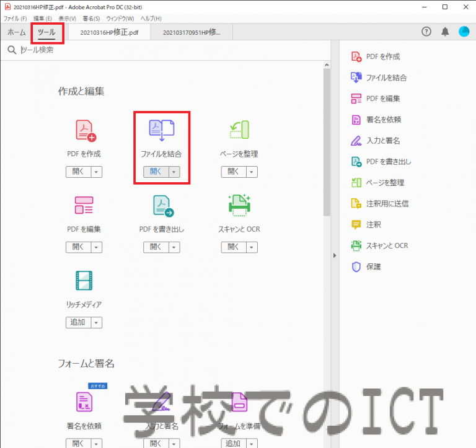Click the PDF を書き出し icon in the tools grid
The height and width of the screenshot is (448, 476).
pos(164,206)
